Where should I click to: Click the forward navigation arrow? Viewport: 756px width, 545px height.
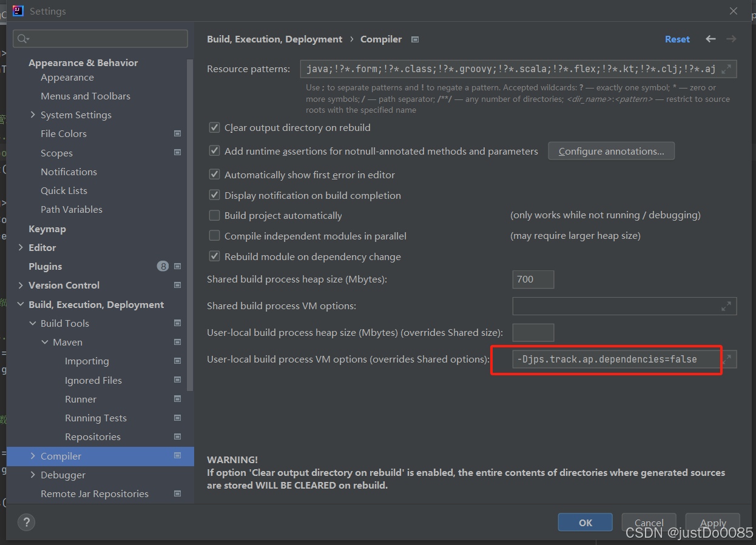pos(731,39)
